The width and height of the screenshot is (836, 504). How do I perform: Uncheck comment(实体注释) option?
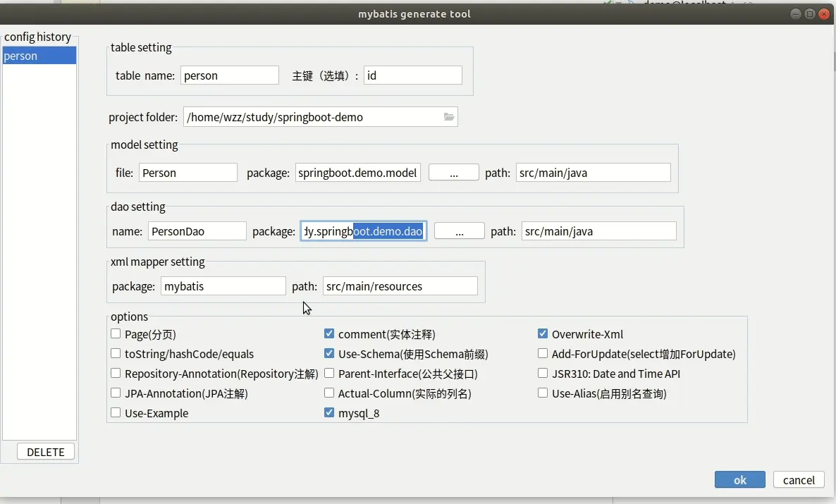point(329,334)
